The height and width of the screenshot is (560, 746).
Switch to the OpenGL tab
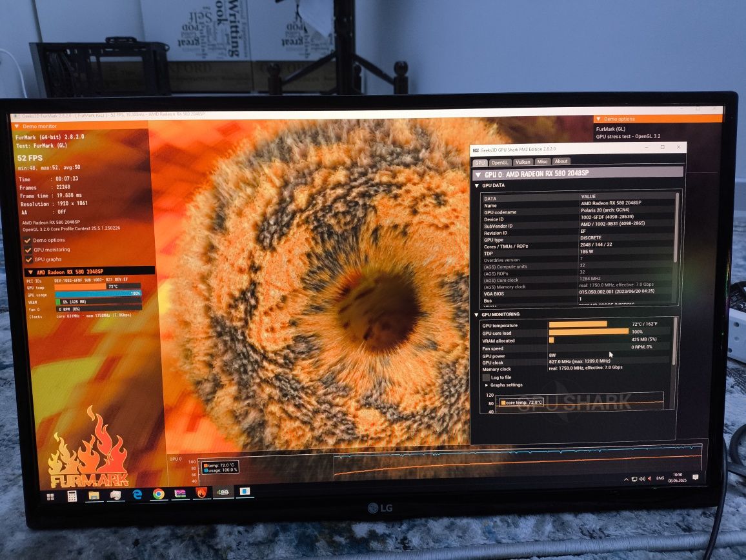[499, 162]
